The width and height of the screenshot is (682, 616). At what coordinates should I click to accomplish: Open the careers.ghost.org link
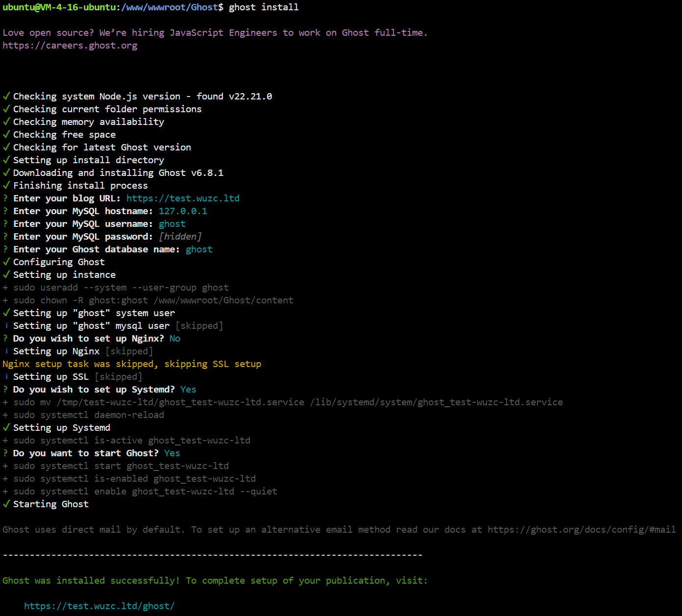click(x=70, y=46)
